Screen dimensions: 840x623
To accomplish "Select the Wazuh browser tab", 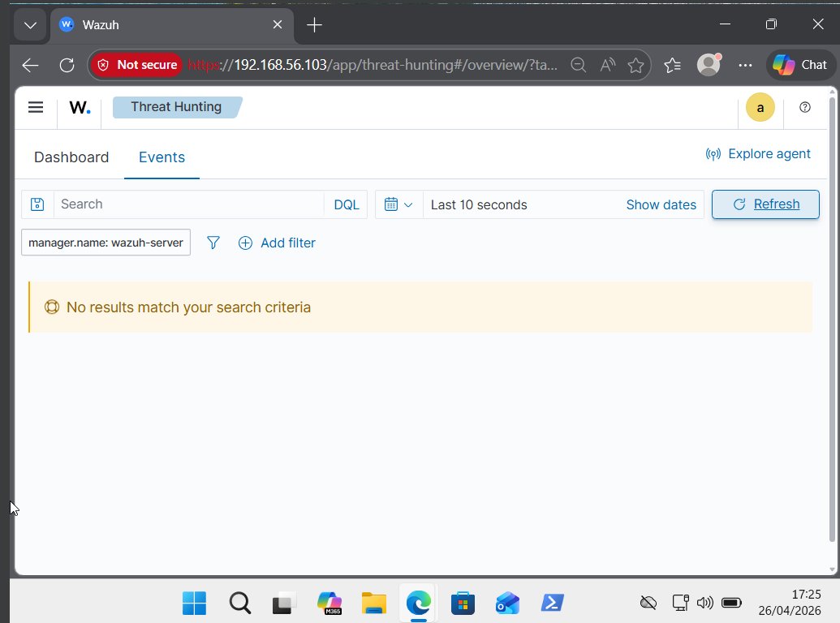I will click(x=171, y=25).
